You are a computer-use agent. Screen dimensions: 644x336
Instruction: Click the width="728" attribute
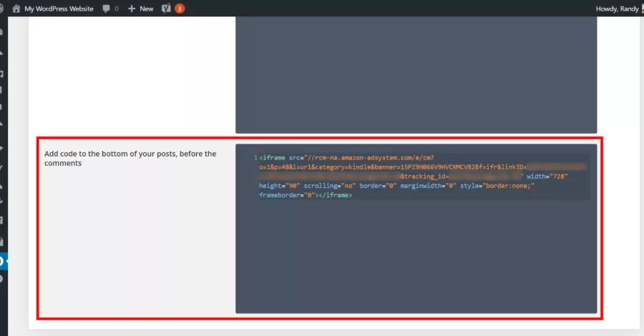tap(547, 177)
